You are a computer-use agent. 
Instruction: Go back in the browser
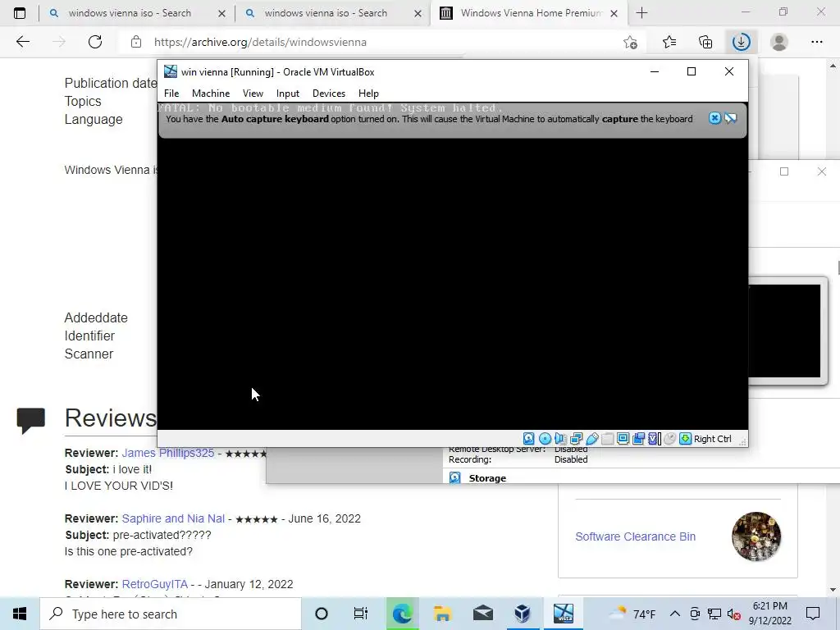(22, 42)
